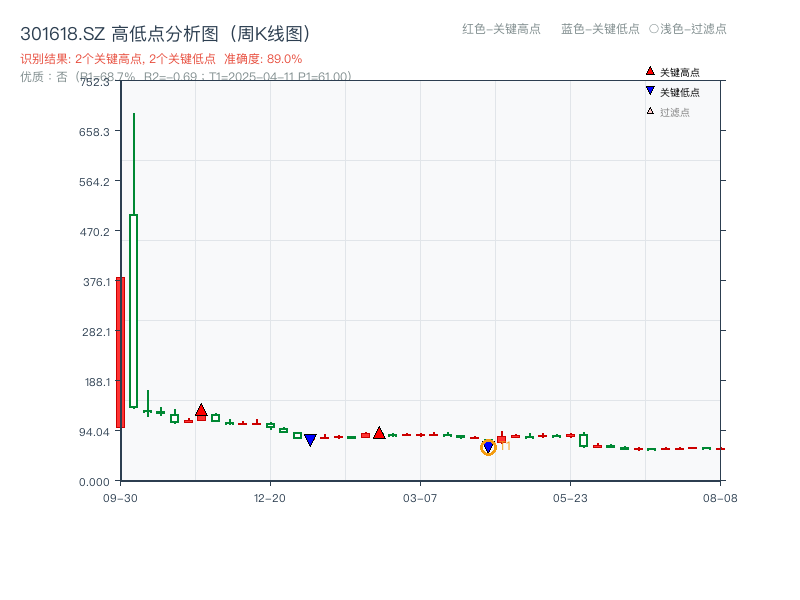Click the red triangle marker near the 12-20 area
Viewport: 800px width, 600px height.
(203, 409)
